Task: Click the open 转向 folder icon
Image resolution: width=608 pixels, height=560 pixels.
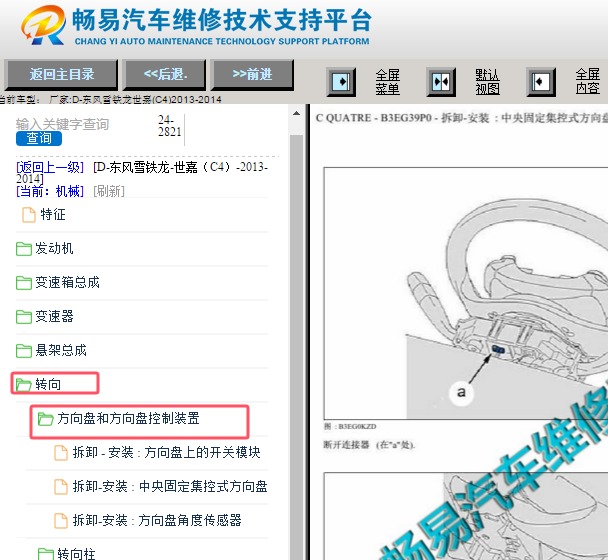Action: [x=24, y=385]
